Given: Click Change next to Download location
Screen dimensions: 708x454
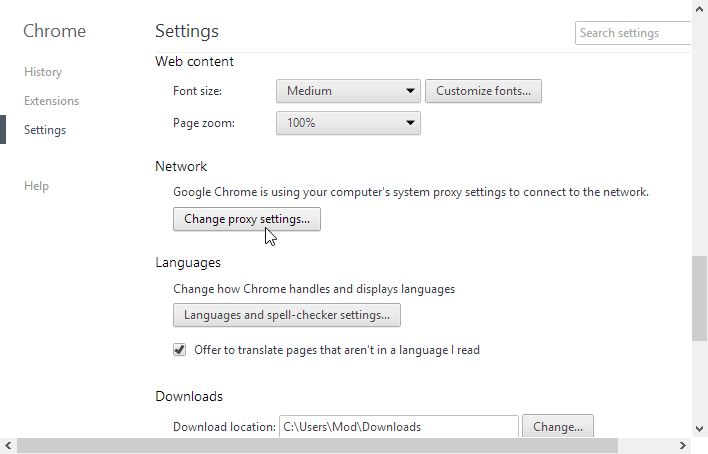Looking at the screenshot, I should pos(558,427).
